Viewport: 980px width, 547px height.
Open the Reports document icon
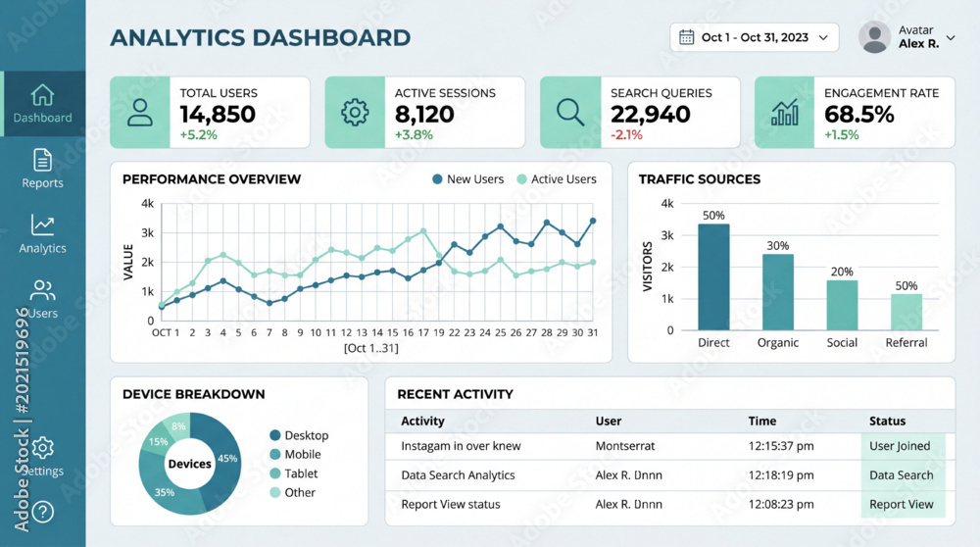pos(42,161)
